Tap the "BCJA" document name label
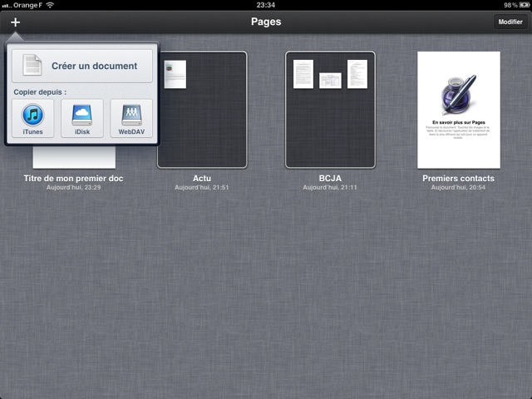The height and width of the screenshot is (399, 532). coord(330,178)
